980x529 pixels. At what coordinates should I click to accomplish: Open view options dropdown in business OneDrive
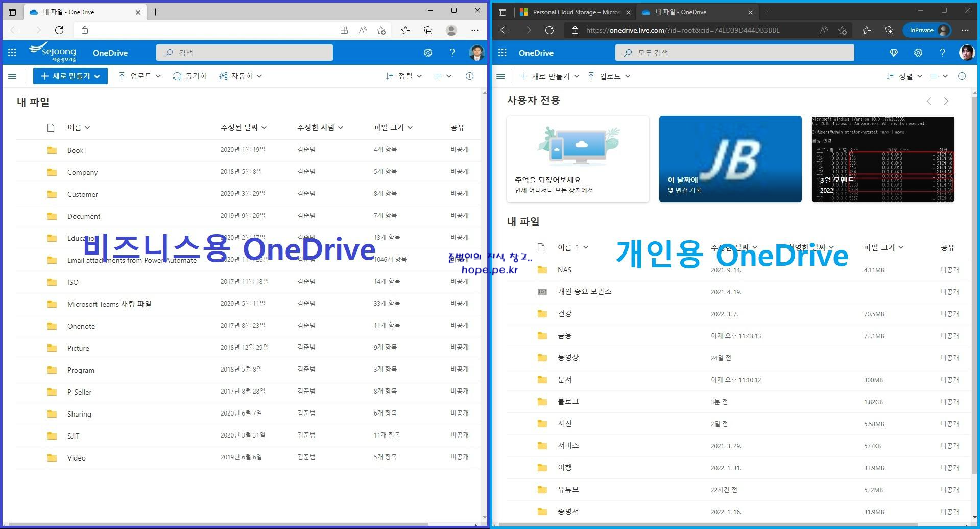(x=442, y=76)
